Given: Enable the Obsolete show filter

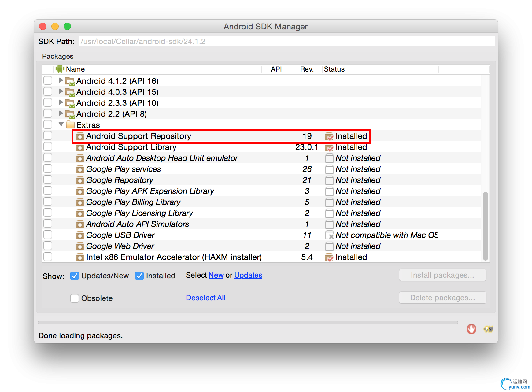Looking at the screenshot, I should click(x=75, y=298).
